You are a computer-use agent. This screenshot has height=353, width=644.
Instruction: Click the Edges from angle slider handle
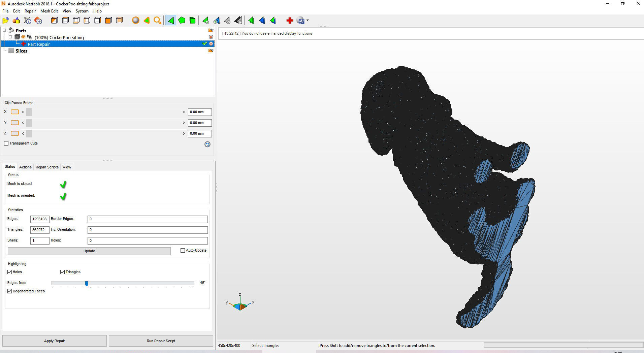coord(87,284)
